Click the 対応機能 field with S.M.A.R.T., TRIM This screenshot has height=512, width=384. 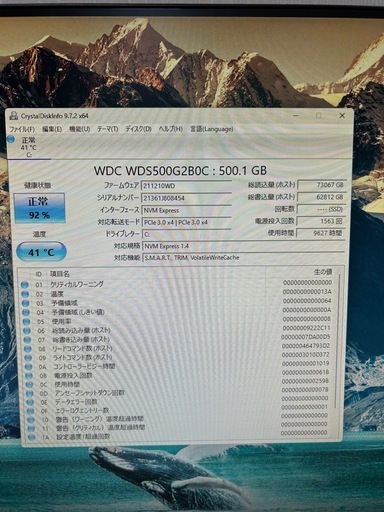click(243, 257)
